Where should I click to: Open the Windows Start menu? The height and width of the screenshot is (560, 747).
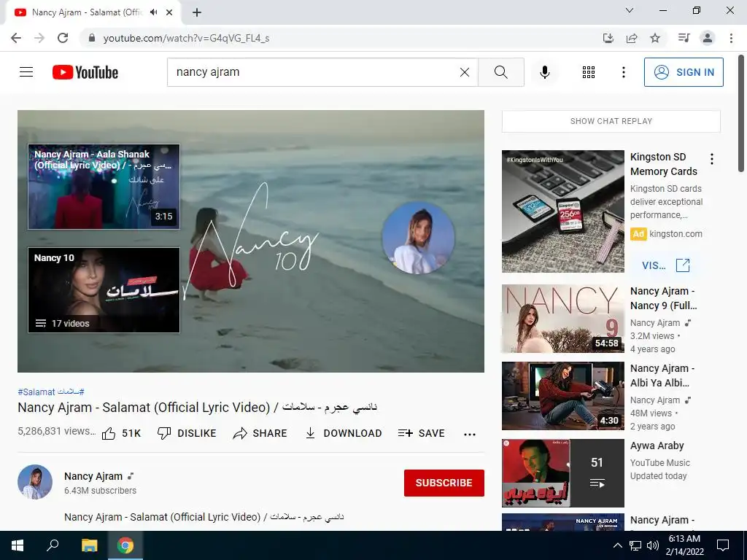point(18,545)
